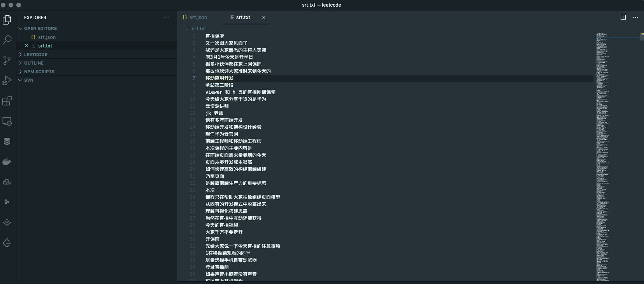Select srt.txt in Open Editors
Screen dimensions: 644x284
coord(45,46)
